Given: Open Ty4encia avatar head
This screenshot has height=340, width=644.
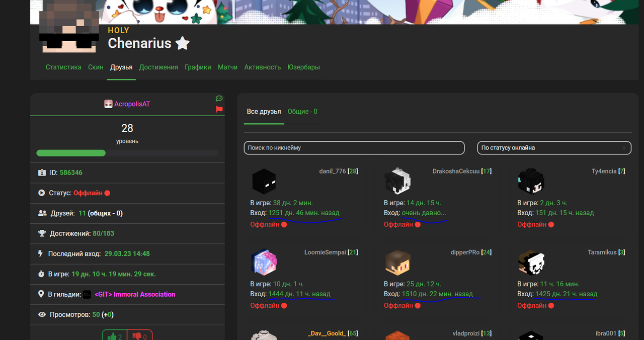Looking at the screenshot, I should pos(531,181).
